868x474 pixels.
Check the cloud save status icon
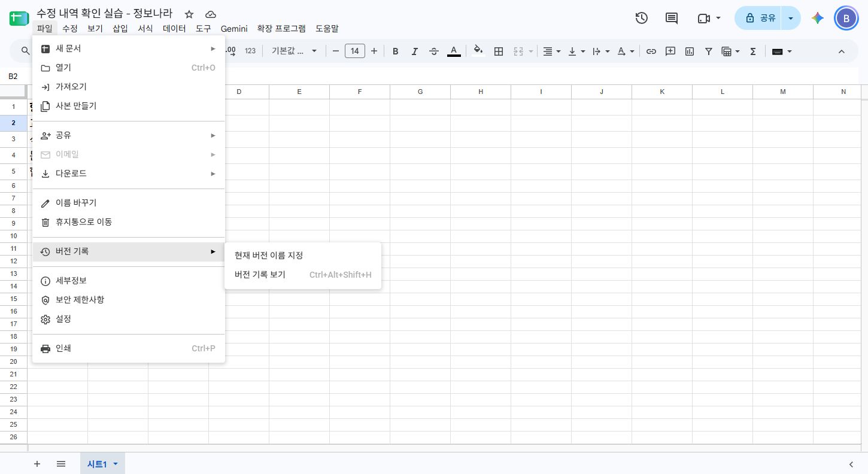(210, 14)
